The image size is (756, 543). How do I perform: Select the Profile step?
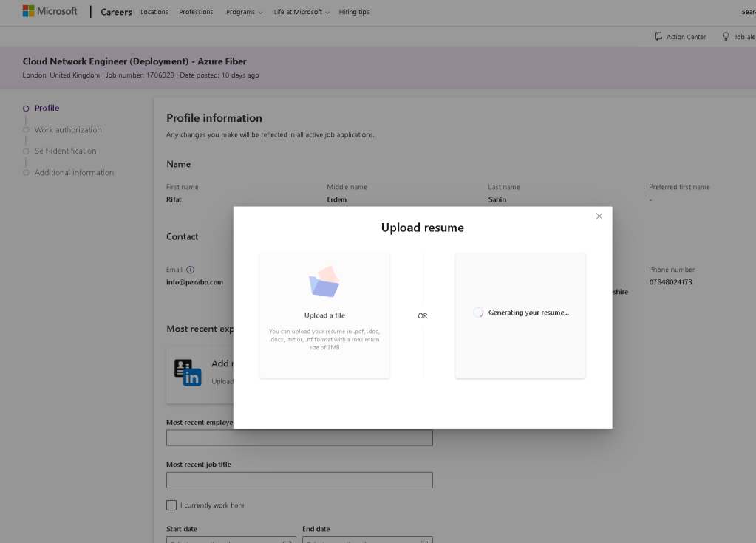pos(47,109)
